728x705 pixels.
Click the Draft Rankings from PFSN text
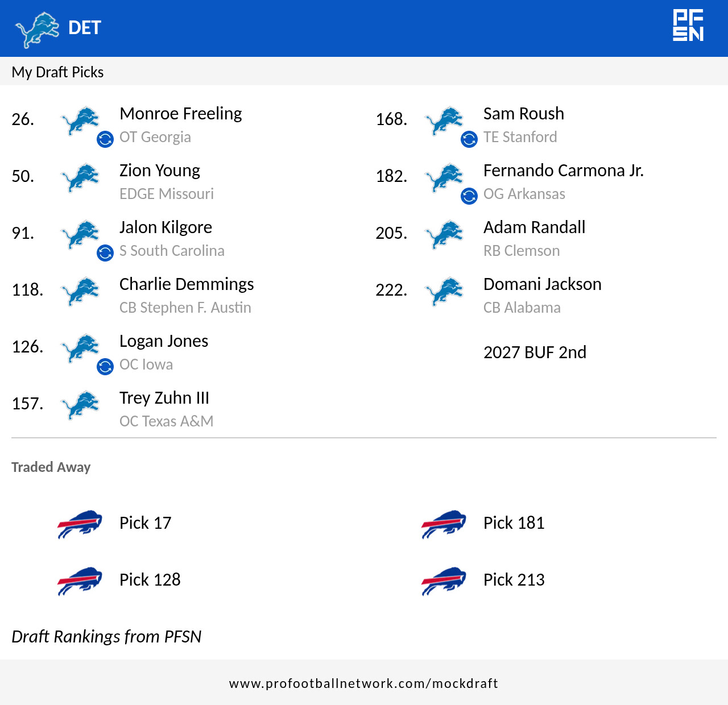tap(106, 637)
